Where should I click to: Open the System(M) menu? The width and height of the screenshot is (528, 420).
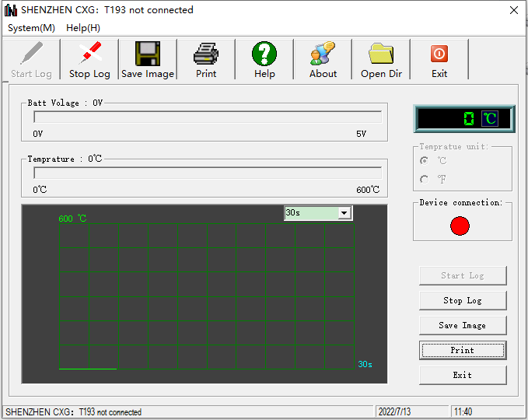tap(31, 28)
